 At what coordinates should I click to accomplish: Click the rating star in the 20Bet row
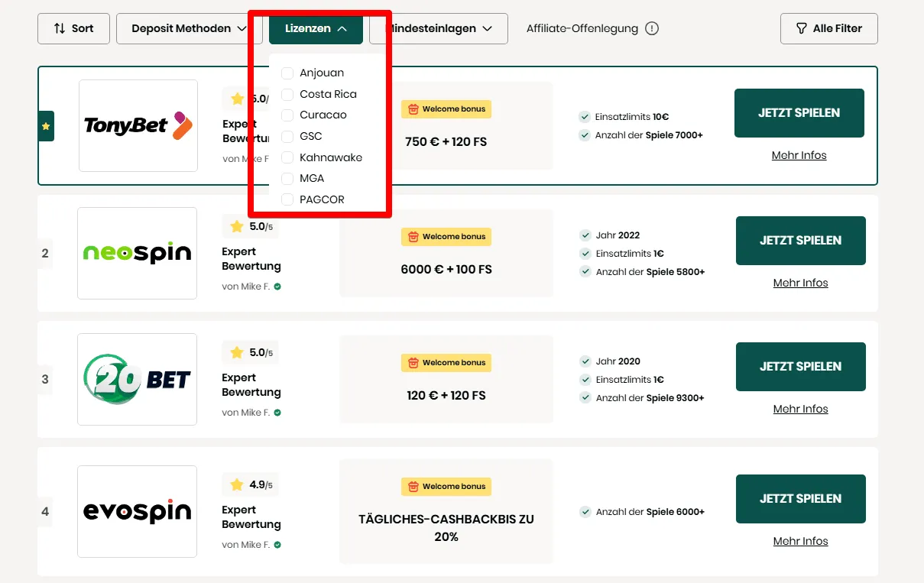click(237, 352)
